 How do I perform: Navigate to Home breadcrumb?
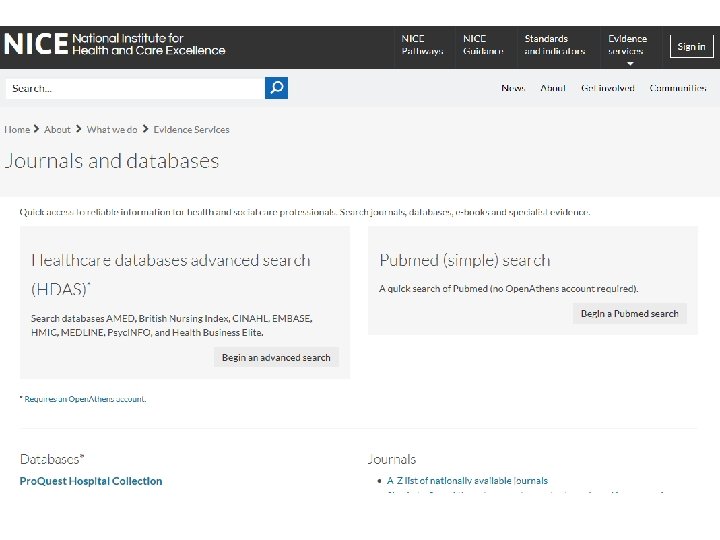coord(17,129)
